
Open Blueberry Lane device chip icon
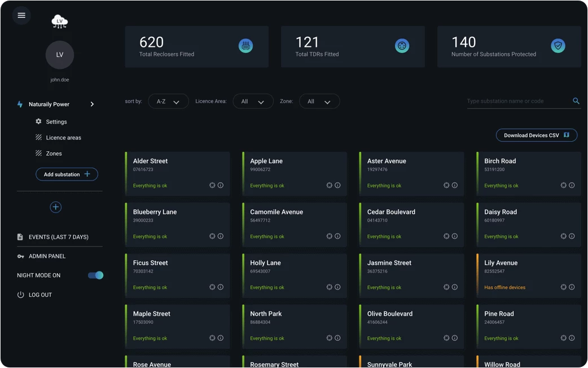(x=212, y=236)
